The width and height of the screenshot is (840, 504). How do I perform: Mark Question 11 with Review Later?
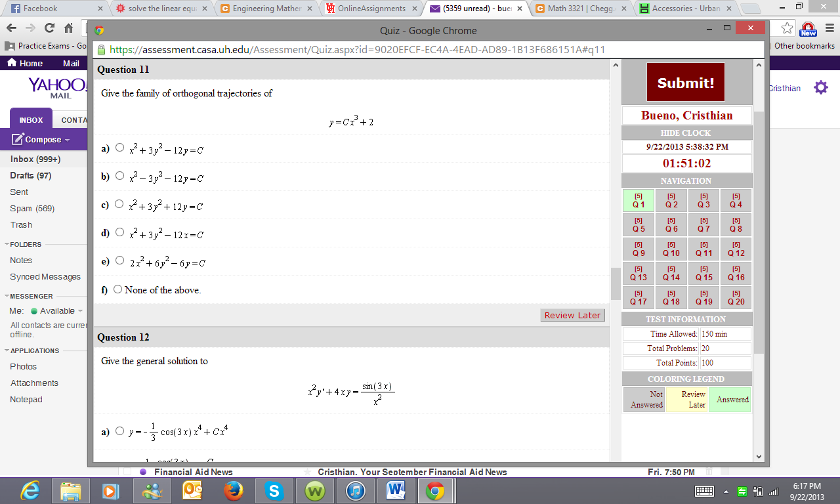[x=572, y=315]
